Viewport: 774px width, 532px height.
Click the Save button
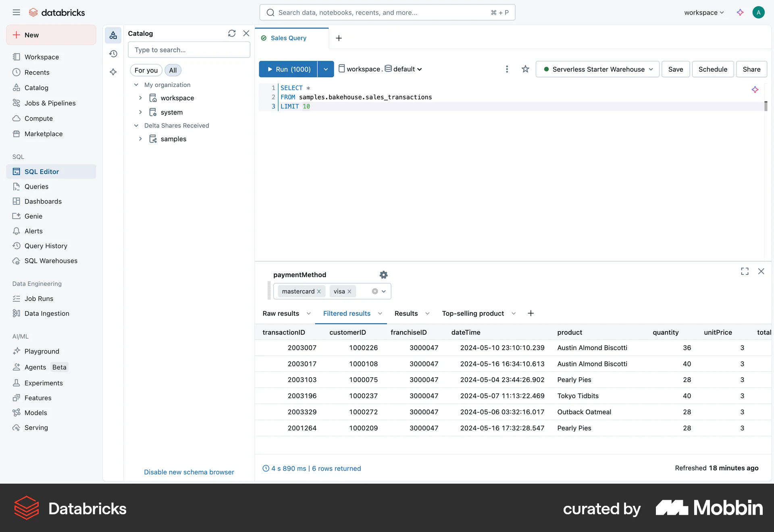676,69
